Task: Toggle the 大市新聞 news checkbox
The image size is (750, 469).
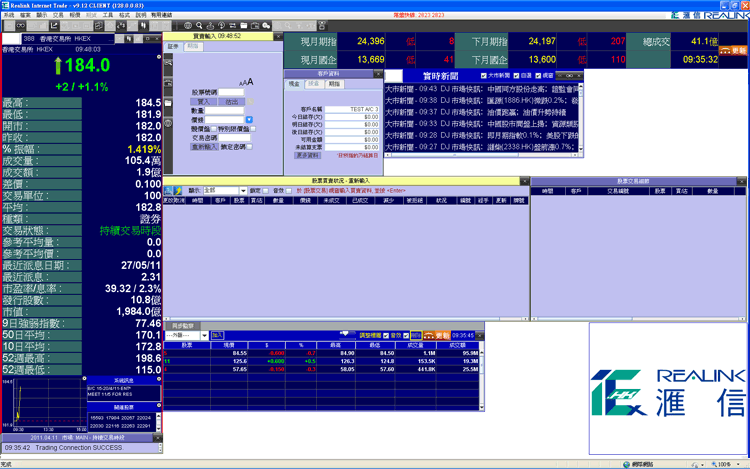Action: (x=485, y=75)
